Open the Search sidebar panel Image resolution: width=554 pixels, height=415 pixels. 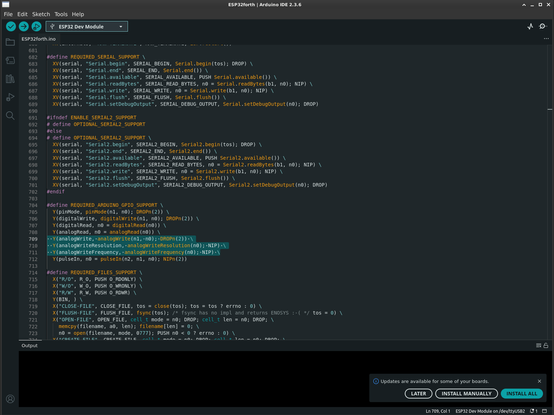pyautogui.click(x=10, y=115)
